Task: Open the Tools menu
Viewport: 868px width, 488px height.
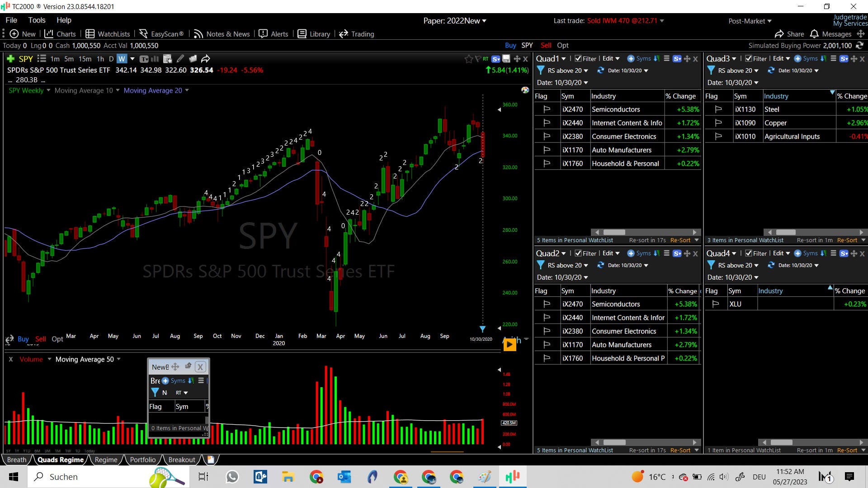Action: 37,20
